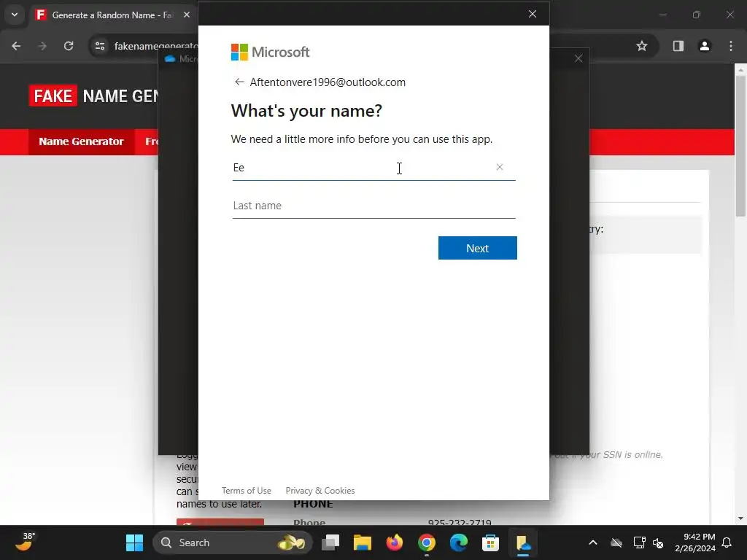Open the Privacy & Cookies link

[320, 491]
